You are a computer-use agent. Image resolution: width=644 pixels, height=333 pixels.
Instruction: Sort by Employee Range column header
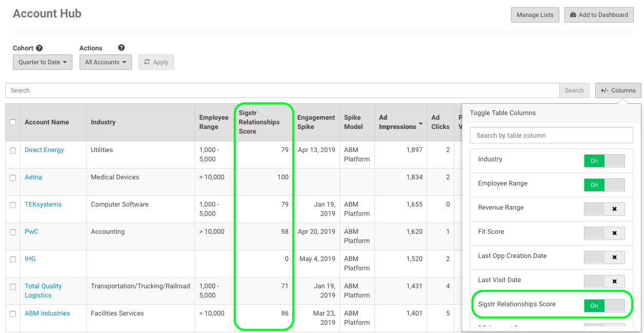tap(214, 122)
